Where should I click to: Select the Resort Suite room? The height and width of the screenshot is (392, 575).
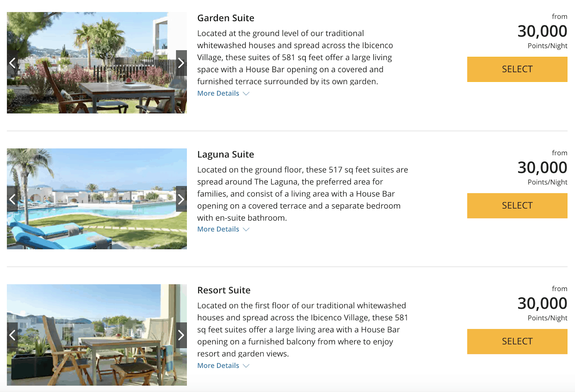point(517,341)
